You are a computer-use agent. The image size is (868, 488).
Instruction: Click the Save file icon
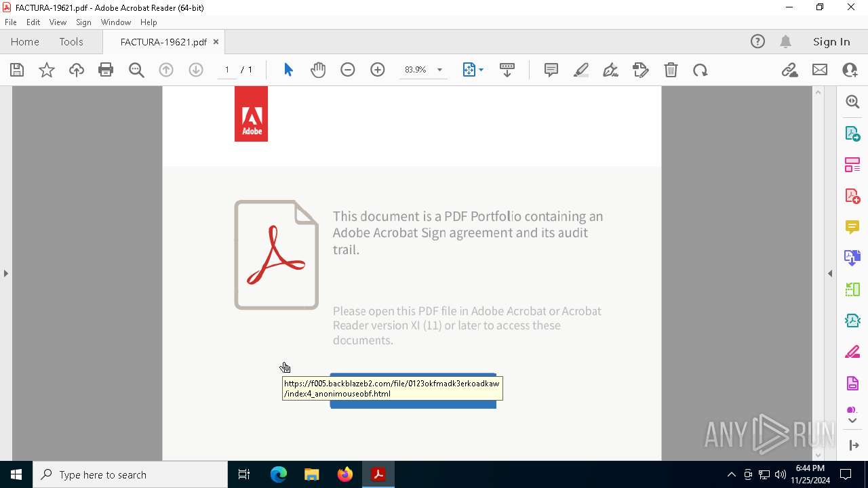[17, 70]
